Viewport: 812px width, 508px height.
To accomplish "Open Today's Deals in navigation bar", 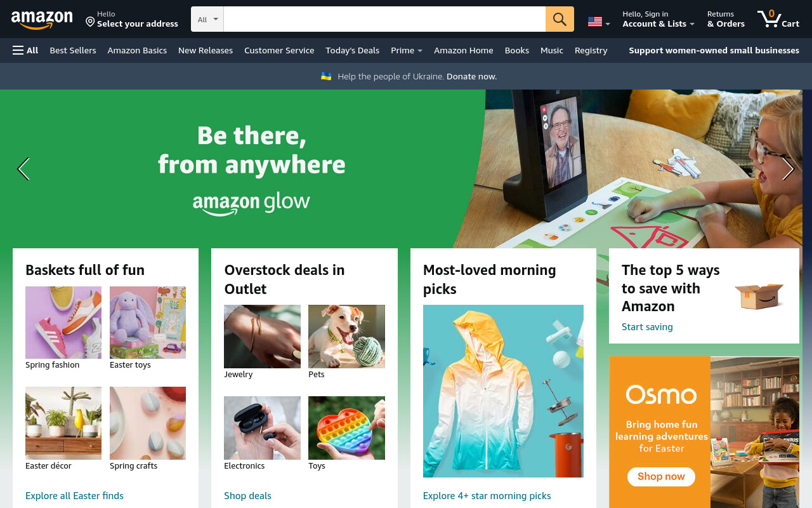I will click(352, 50).
